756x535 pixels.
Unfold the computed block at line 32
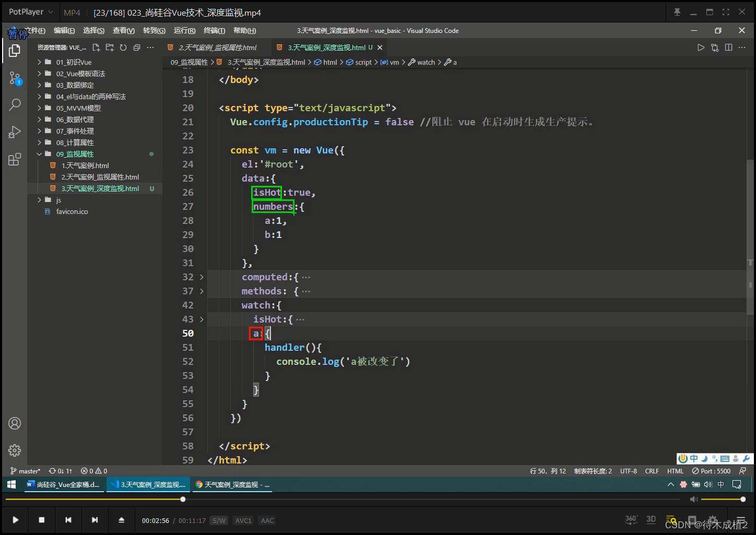click(202, 277)
